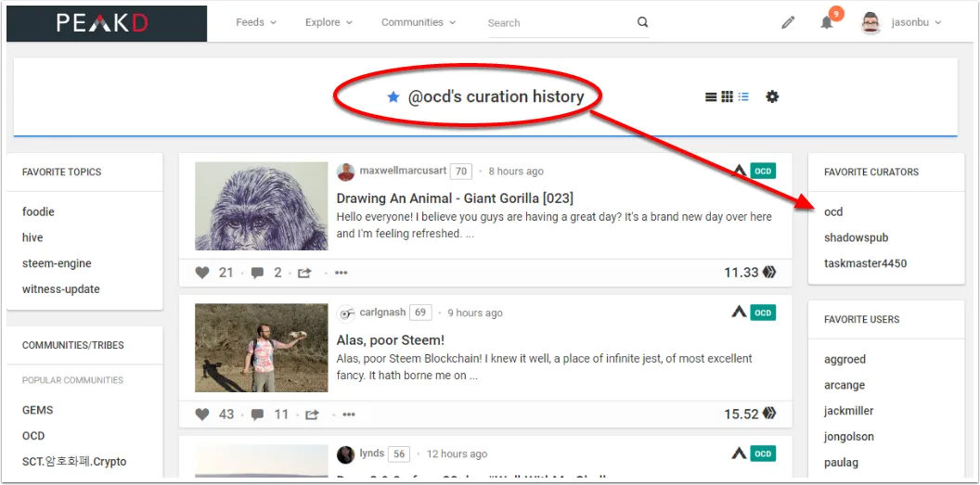Select the steem-engine favorite topic

click(57, 263)
